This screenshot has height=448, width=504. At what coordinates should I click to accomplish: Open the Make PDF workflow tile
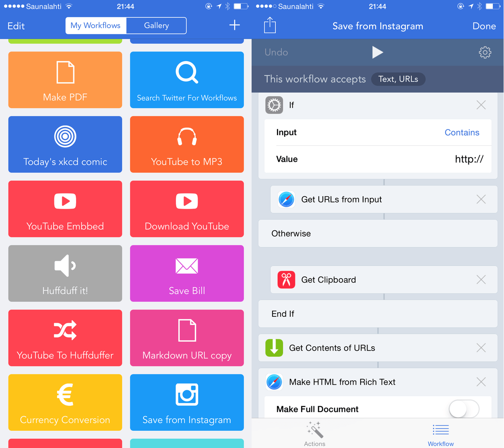(x=65, y=80)
